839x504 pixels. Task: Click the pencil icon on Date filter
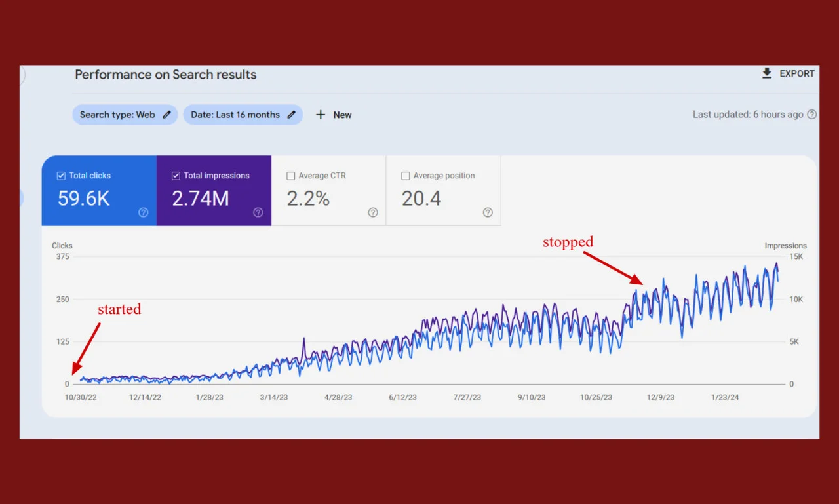coord(292,115)
